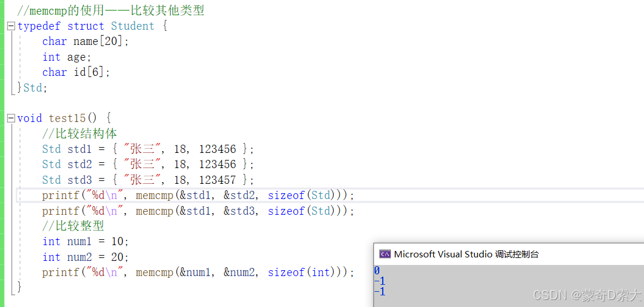Screen dimensions: 644x307
Task: Click the line 'int num1 = 10;'
Action: click(86, 242)
